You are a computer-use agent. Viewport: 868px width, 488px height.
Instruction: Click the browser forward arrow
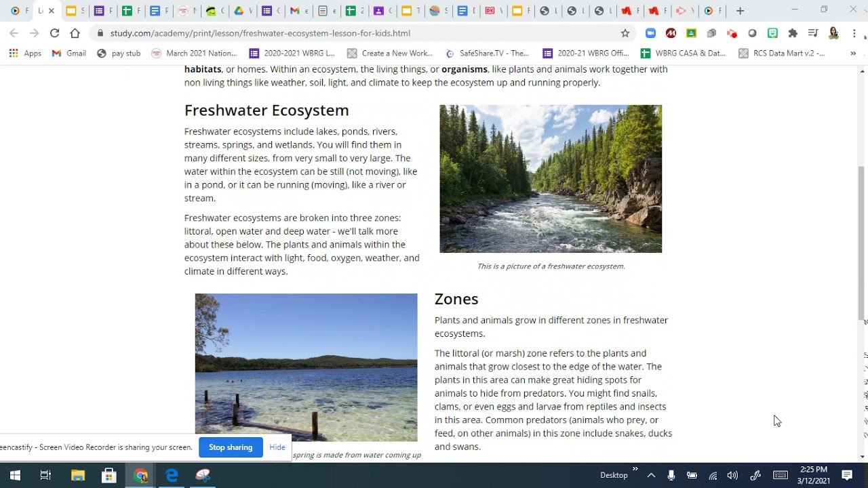pyautogui.click(x=35, y=33)
